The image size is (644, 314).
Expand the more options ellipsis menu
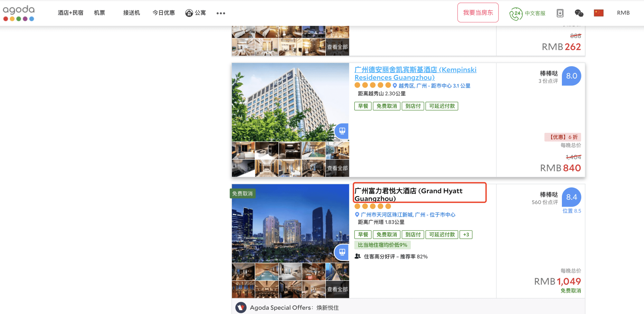tap(221, 13)
